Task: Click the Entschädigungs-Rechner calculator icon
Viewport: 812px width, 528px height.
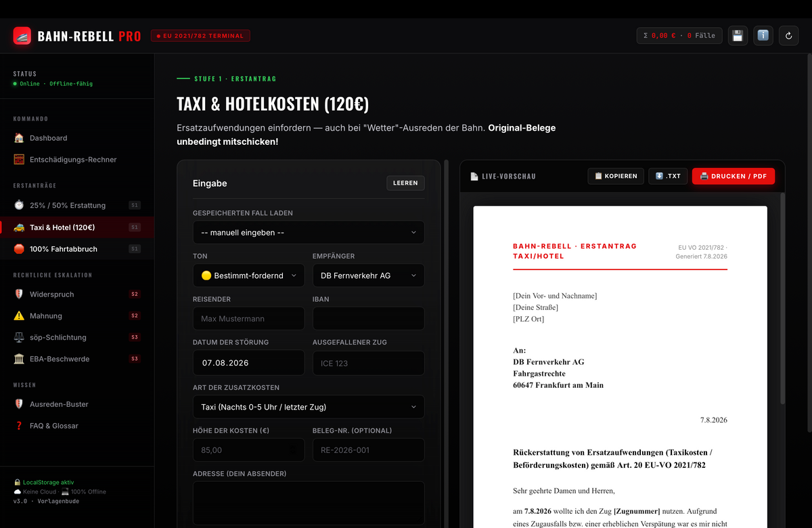Action: [x=19, y=160]
